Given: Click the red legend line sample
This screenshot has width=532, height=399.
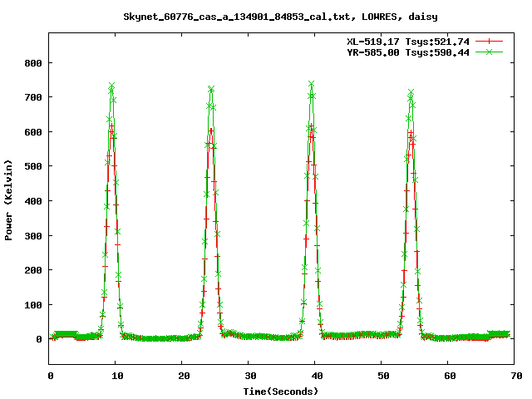Looking at the screenshot, I should tap(489, 42).
